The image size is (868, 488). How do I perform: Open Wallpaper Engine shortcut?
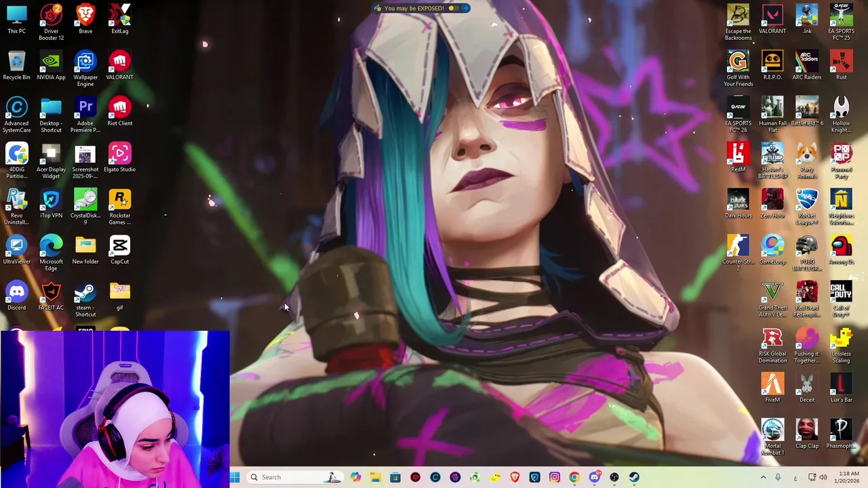pos(85,68)
